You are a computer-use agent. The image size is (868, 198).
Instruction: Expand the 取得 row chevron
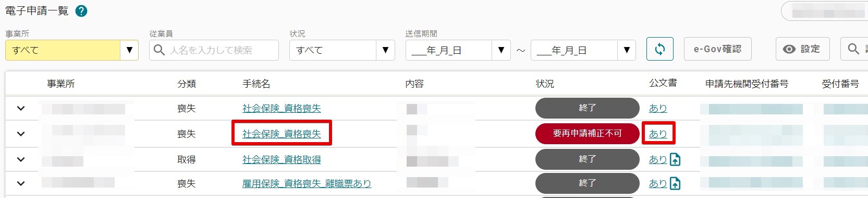[21, 159]
